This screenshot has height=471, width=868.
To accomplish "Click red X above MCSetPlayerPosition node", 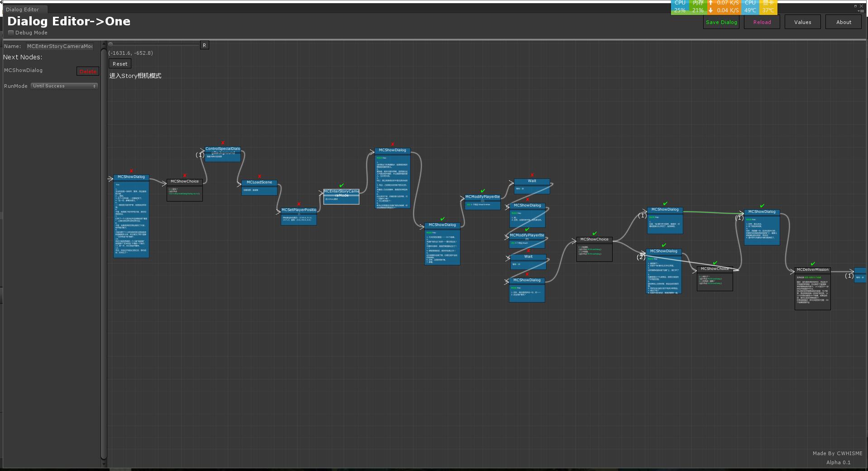I will tap(299, 204).
